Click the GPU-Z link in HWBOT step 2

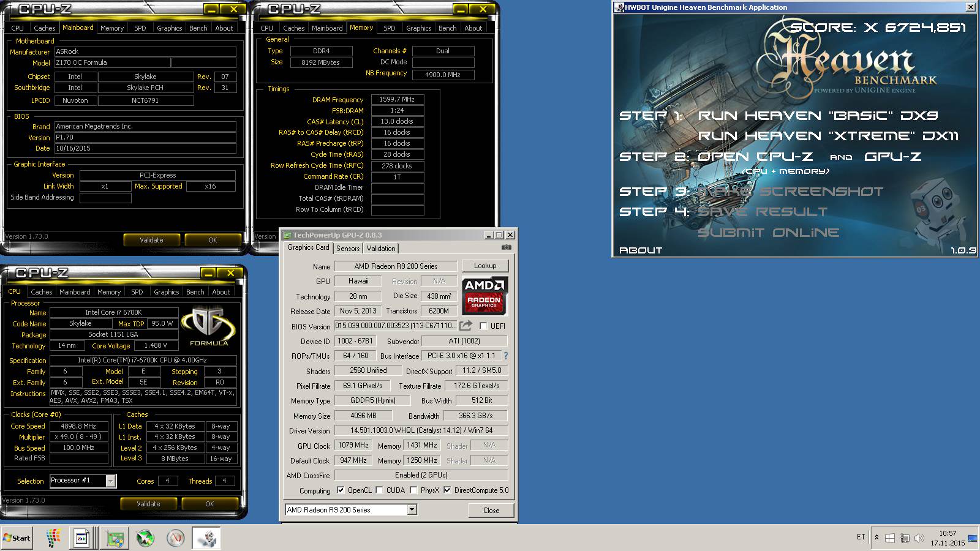[x=892, y=157]
